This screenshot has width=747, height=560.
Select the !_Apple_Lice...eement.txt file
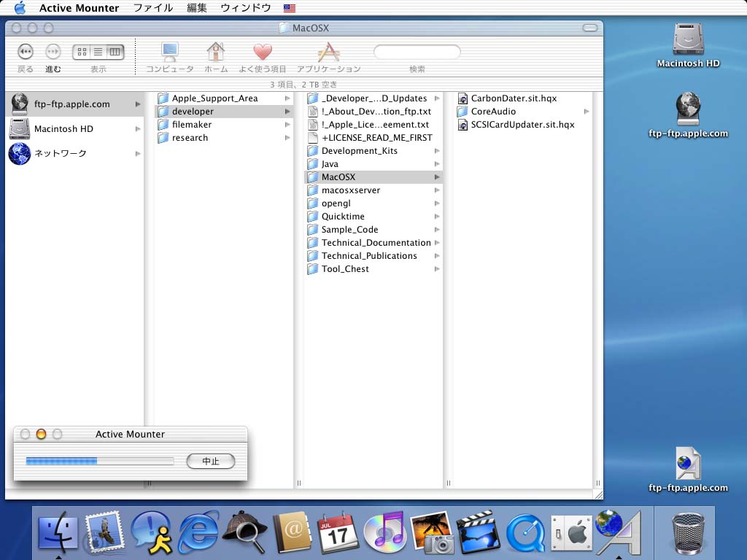click(373, 124)
